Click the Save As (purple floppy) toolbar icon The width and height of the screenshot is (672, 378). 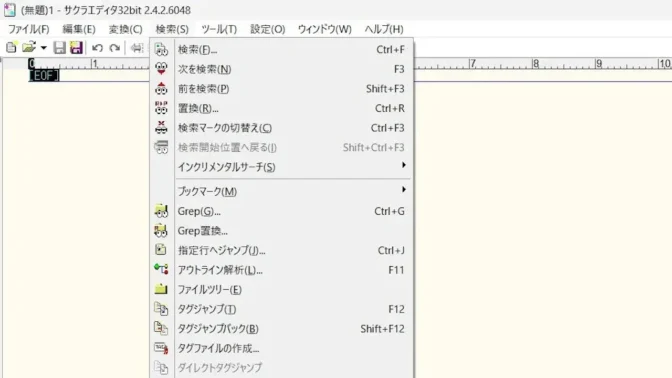click(x=76, y=48)
